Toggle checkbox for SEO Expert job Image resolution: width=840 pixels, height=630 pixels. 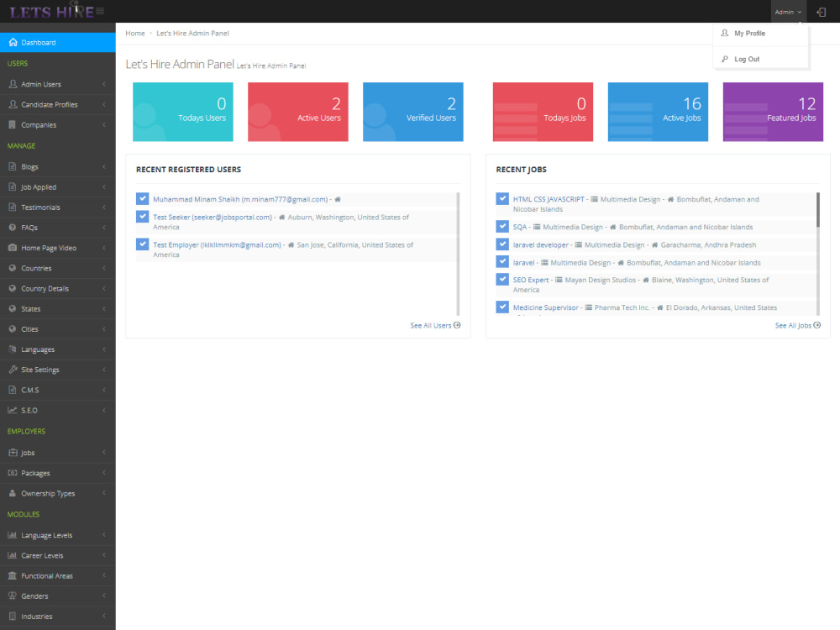502,279
